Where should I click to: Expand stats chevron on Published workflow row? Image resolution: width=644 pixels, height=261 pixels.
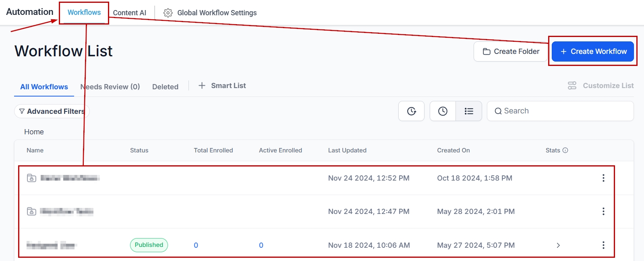[558, 245]
